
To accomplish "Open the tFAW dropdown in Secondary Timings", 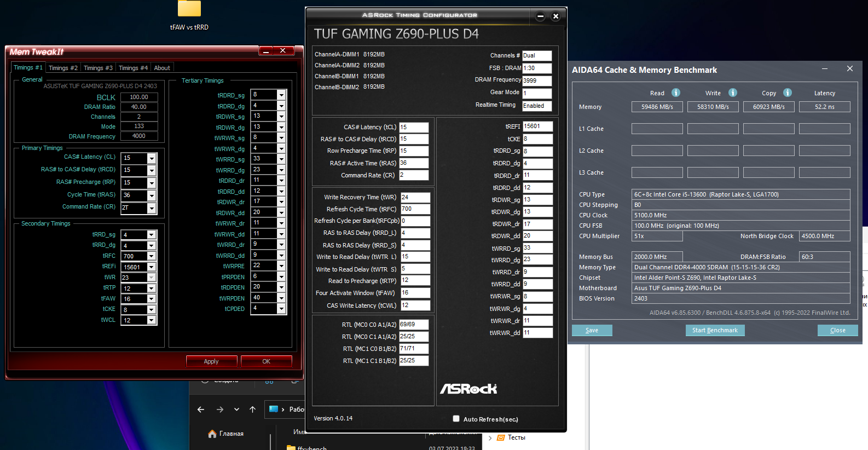I will [152, 299].
